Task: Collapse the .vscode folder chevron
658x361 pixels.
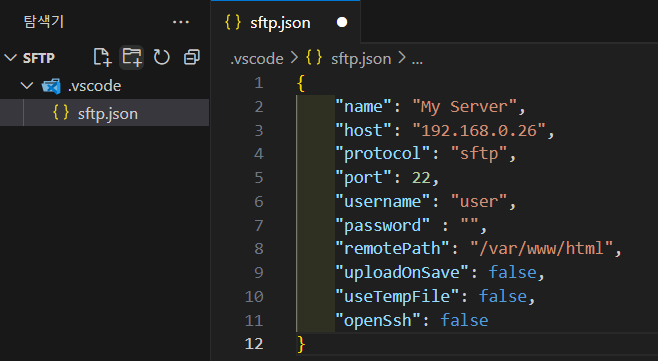Action: 27,86
